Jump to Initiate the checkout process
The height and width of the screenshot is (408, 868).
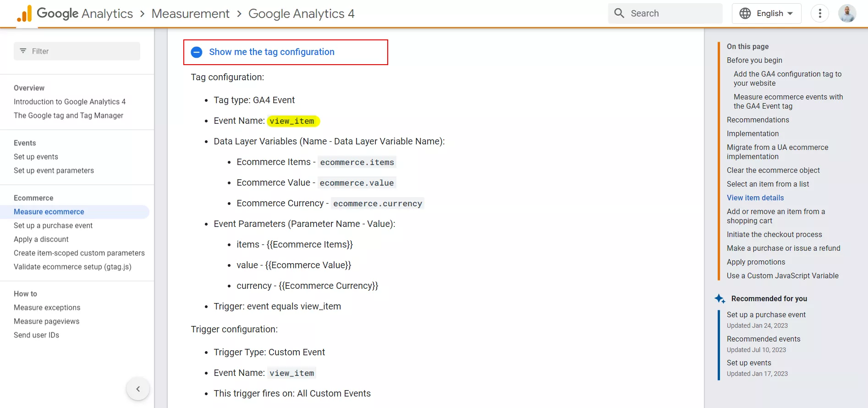click(x=774, y=234)
